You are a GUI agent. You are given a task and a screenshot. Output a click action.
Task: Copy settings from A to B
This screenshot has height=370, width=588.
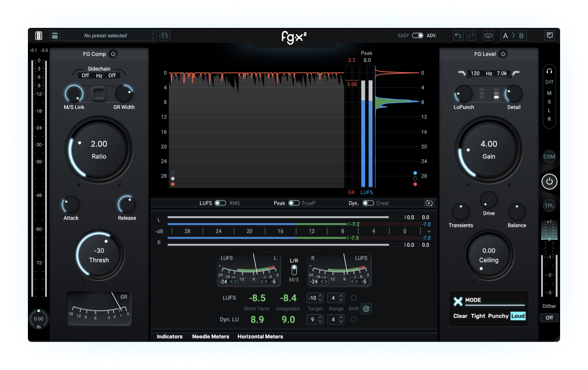pyautogui.click(x=513, y=36)
